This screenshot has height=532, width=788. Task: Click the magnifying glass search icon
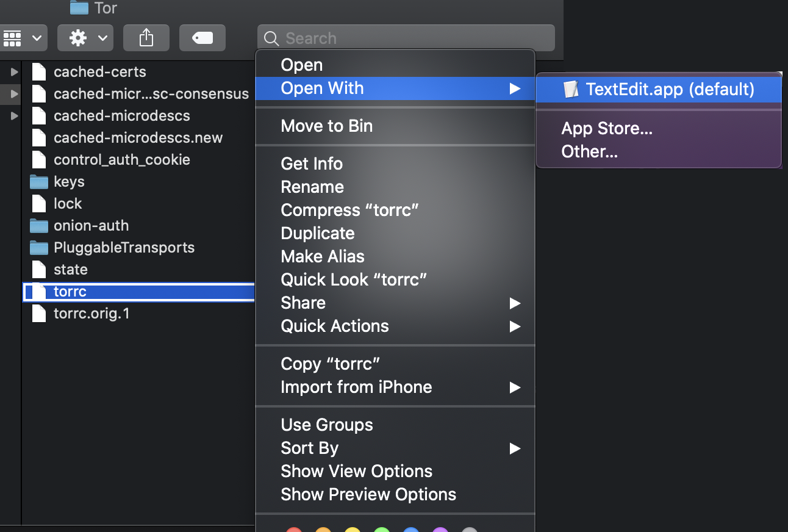pos(271,38)
